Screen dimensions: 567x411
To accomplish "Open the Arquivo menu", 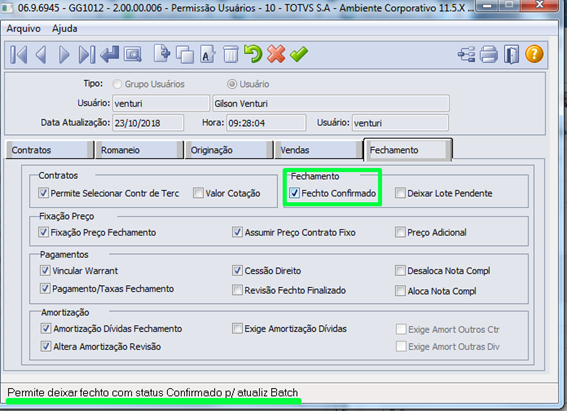I will [x=24, y=29].
